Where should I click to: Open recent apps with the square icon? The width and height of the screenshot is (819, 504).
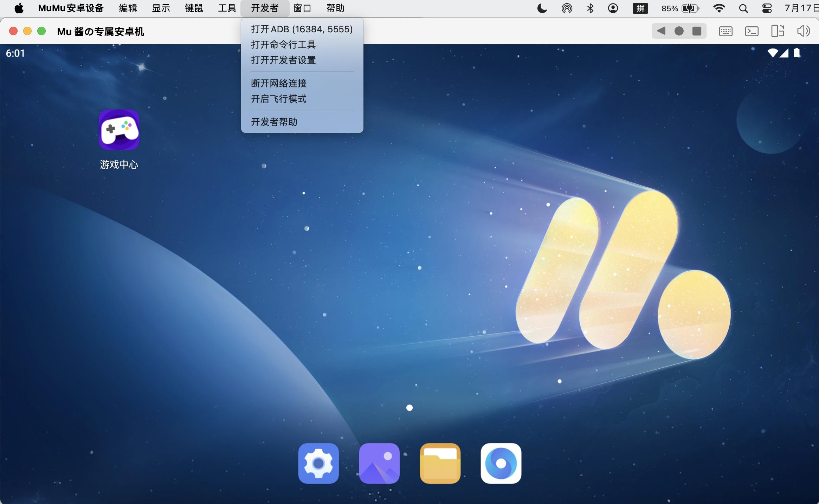(x=697, y=31)
